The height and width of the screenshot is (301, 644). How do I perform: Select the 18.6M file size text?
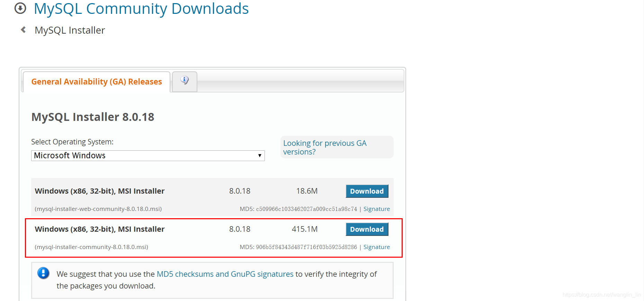click(307, 191)
